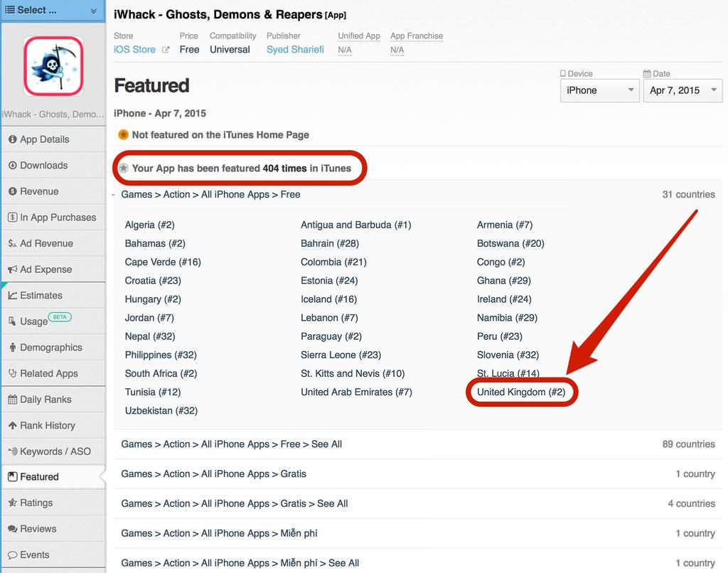The width and height of the screenshot is (728, 573).
Task: Click the Rank History arrow icon
Action: 13,425
